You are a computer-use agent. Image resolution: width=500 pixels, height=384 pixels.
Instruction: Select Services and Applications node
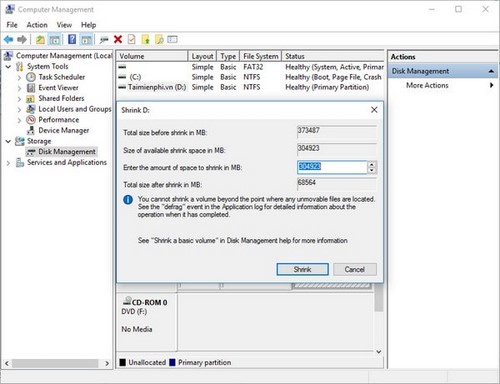[x=67, y=162]
